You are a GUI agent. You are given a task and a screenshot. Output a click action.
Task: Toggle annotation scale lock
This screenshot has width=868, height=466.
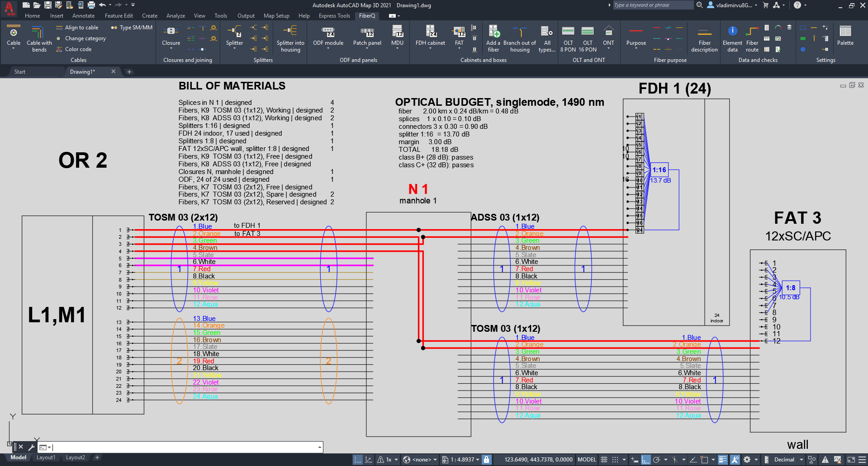[486, 460]
